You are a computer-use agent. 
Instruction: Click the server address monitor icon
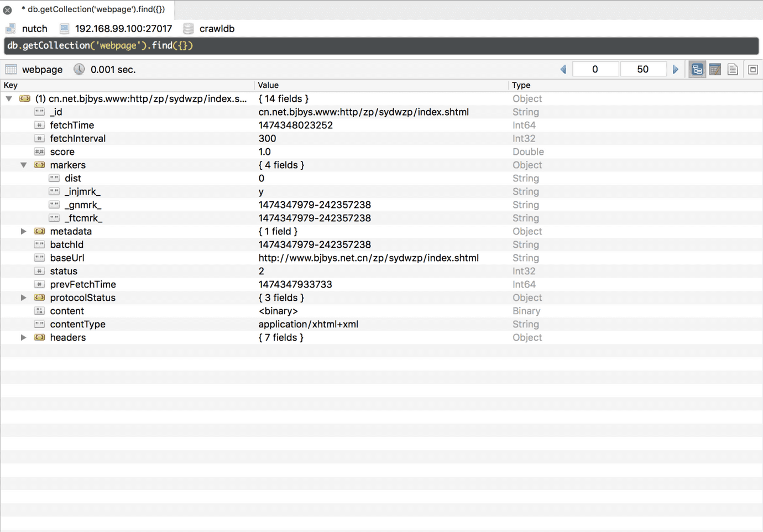[65, 29]
